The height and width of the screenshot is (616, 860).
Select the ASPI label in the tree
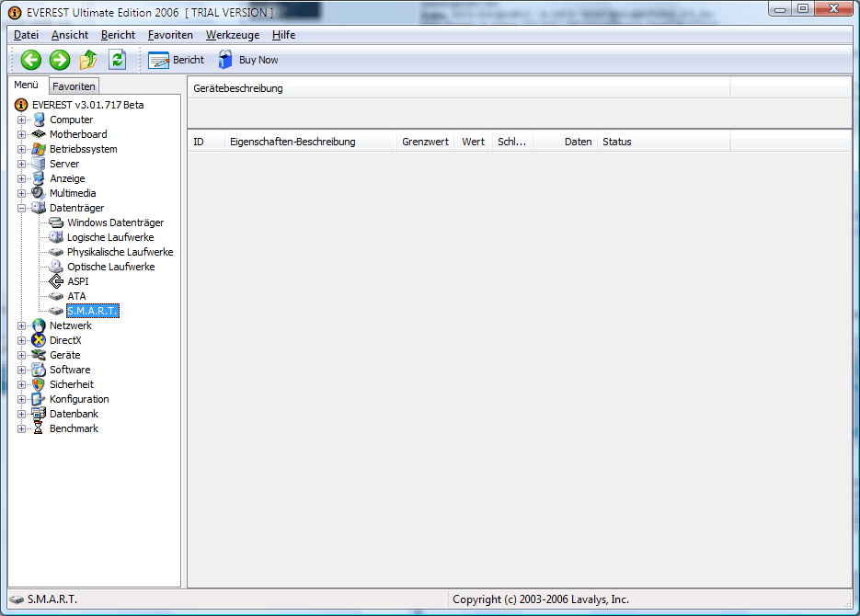(78, 281)
